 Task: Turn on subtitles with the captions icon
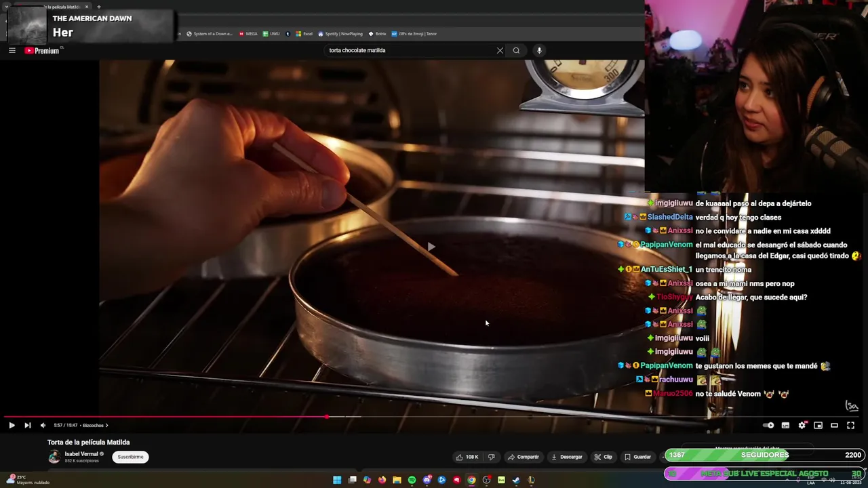pyautogui.click(x=785, y=426)
